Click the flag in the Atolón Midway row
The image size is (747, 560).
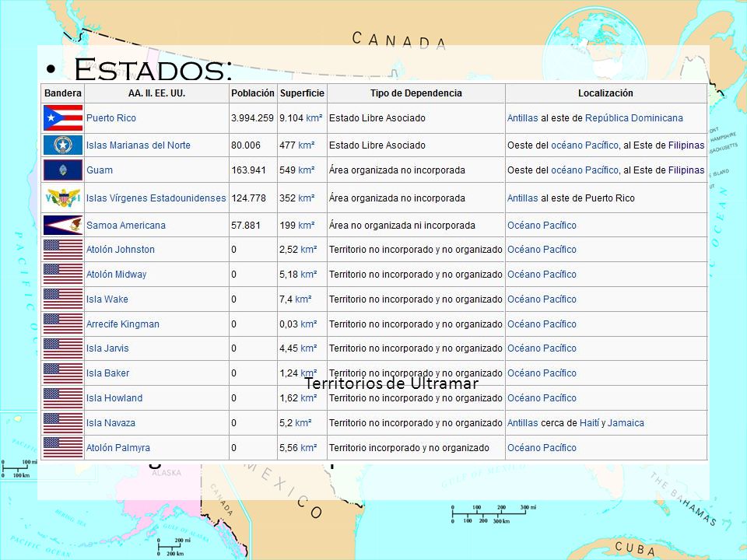[x=63, y=275]
